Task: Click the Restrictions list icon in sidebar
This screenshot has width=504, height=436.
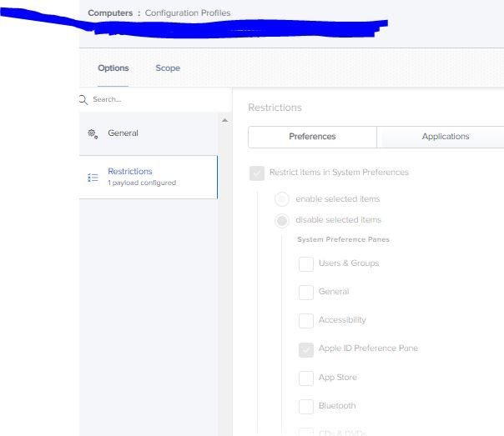Action: [x=93, y=178]
